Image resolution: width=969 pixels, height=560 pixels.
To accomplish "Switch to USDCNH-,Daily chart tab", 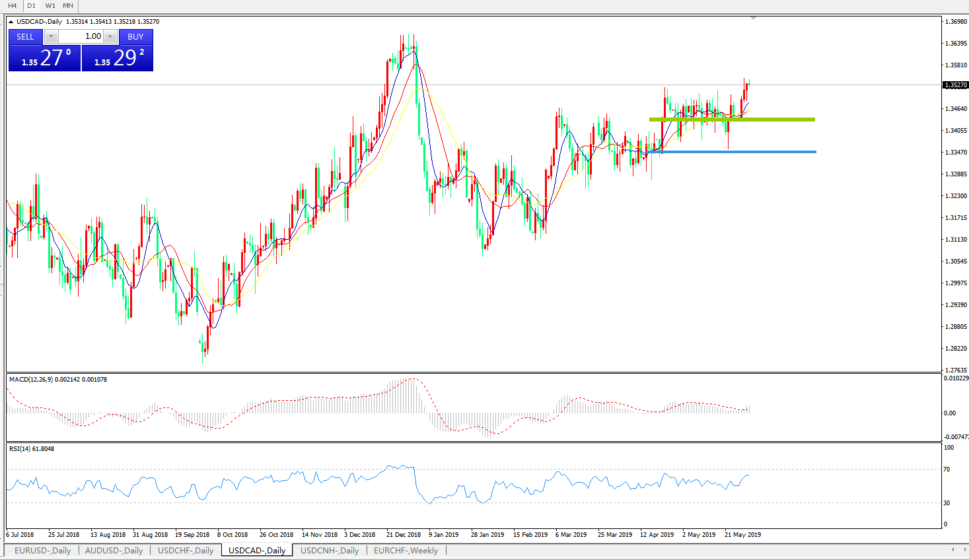I will coord(330,550).
